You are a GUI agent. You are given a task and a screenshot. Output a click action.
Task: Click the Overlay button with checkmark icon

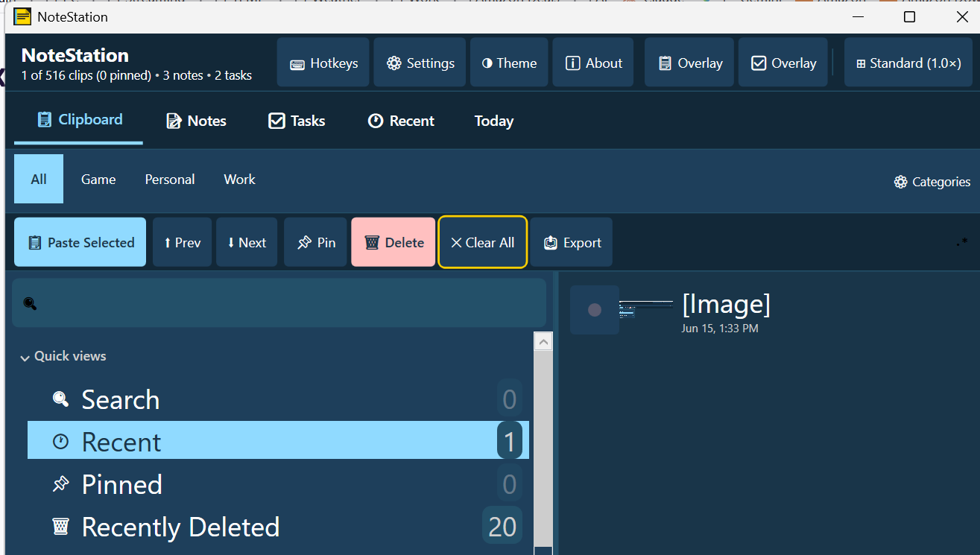pos(783,63)
